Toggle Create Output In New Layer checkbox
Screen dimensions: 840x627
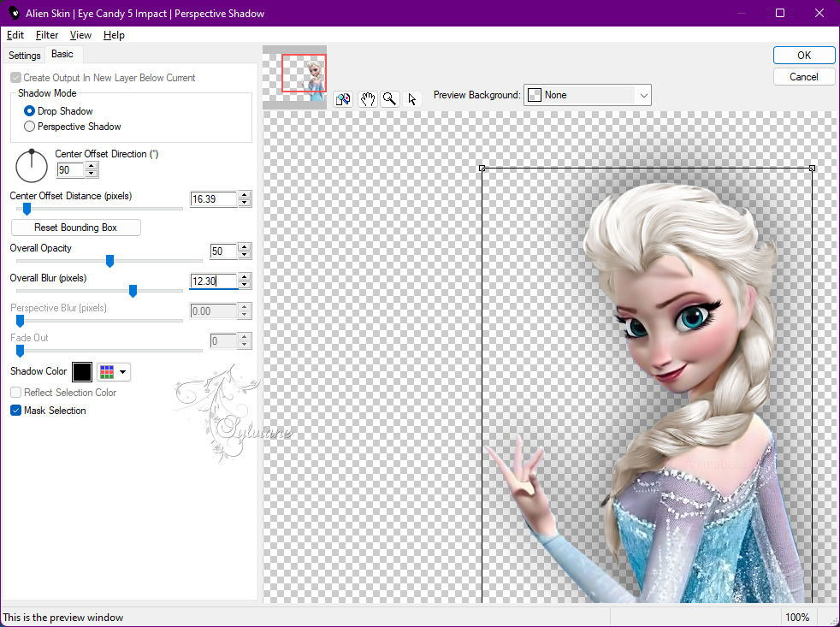click(16, 78)
